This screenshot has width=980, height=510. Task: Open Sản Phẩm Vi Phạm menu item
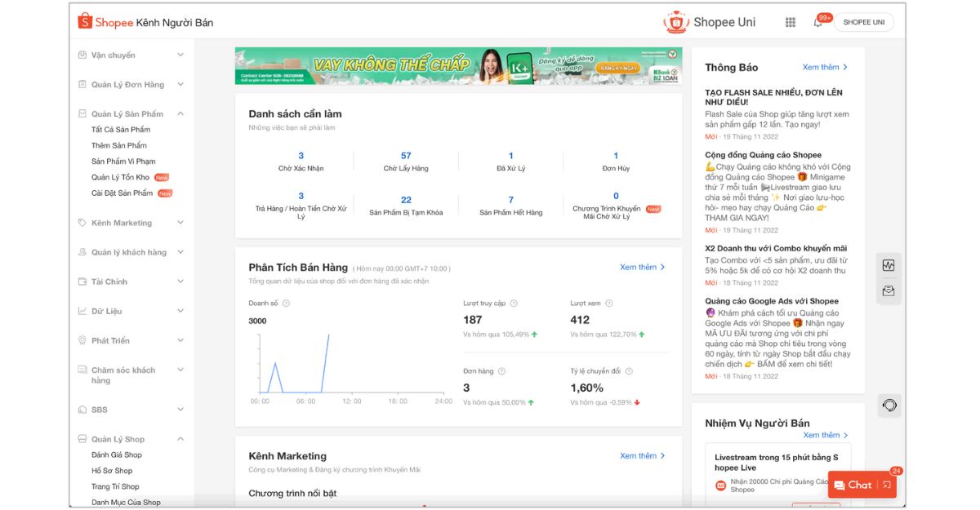(x=123, y=162)
